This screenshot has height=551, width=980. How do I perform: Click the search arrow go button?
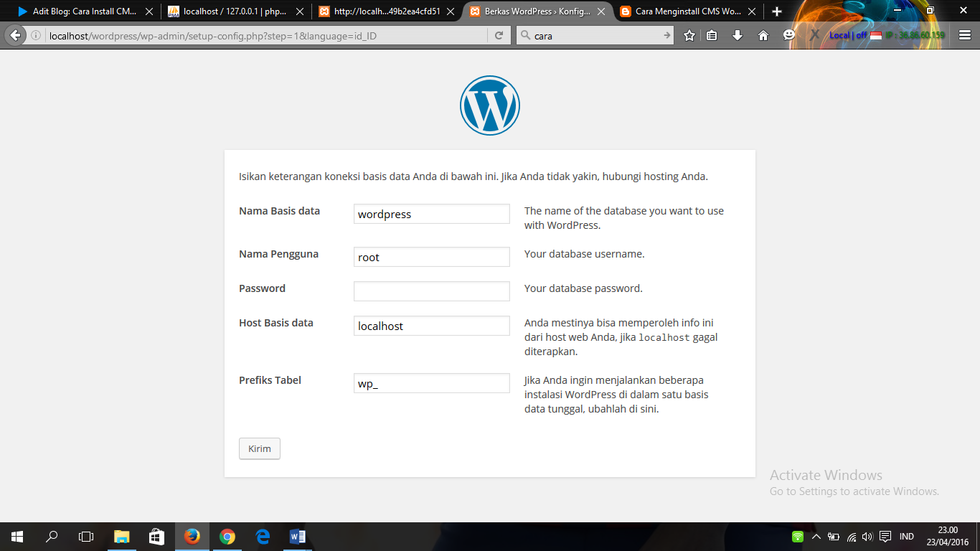pos(666,35)
